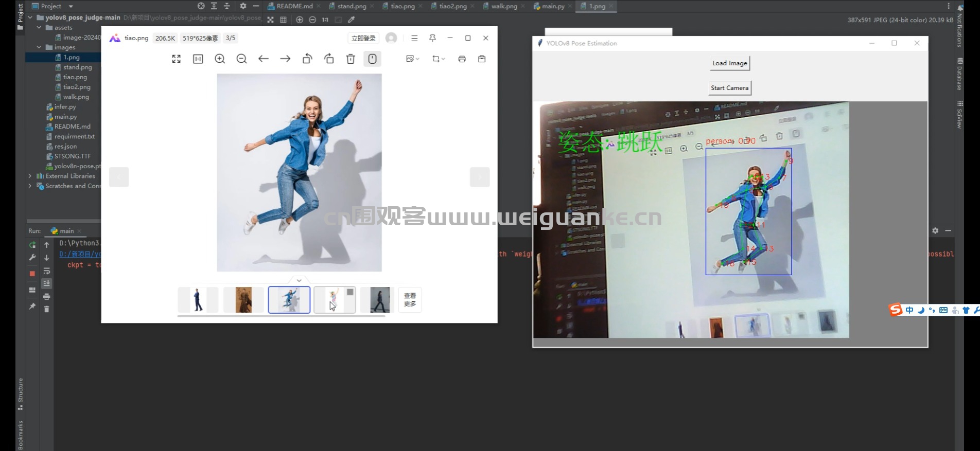Switch to the stand.png editor tab
The height and width of the screenshot is (451, 980).
click(352, 6)
